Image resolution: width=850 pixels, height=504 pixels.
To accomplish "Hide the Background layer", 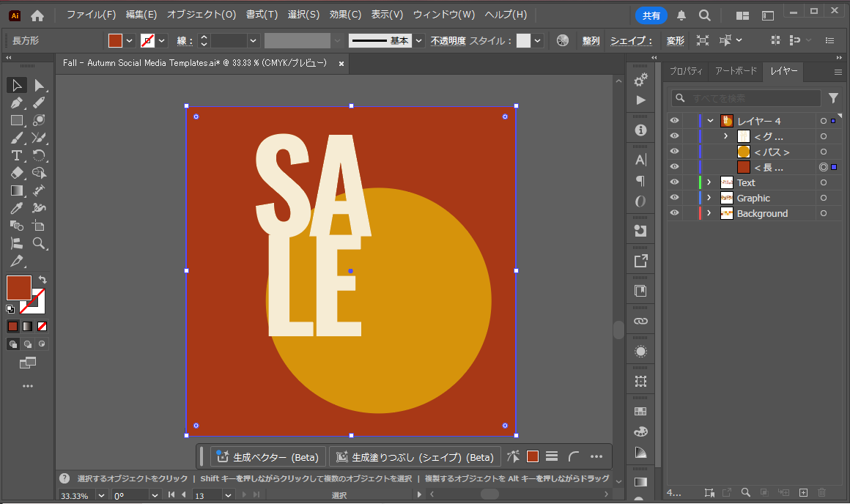I will click(674, 213).
